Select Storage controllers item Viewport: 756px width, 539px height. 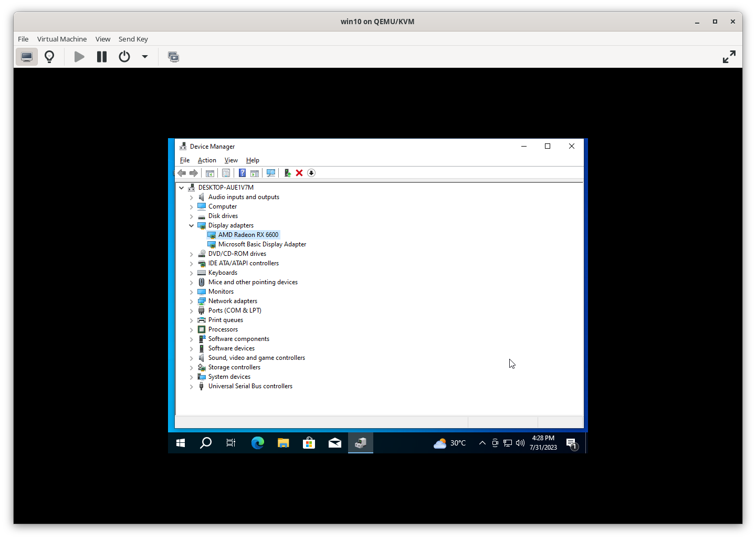point(234,367)
